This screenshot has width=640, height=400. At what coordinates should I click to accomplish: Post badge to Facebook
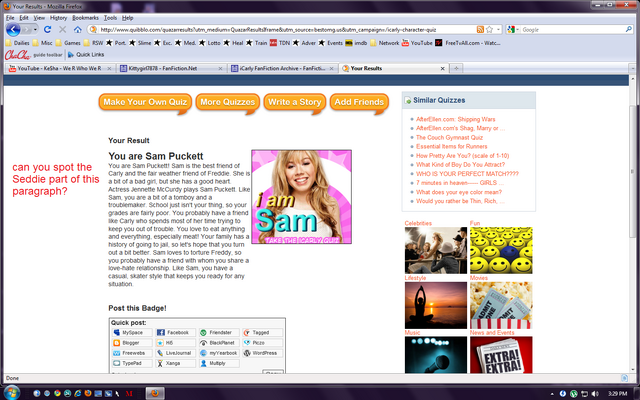176,333
